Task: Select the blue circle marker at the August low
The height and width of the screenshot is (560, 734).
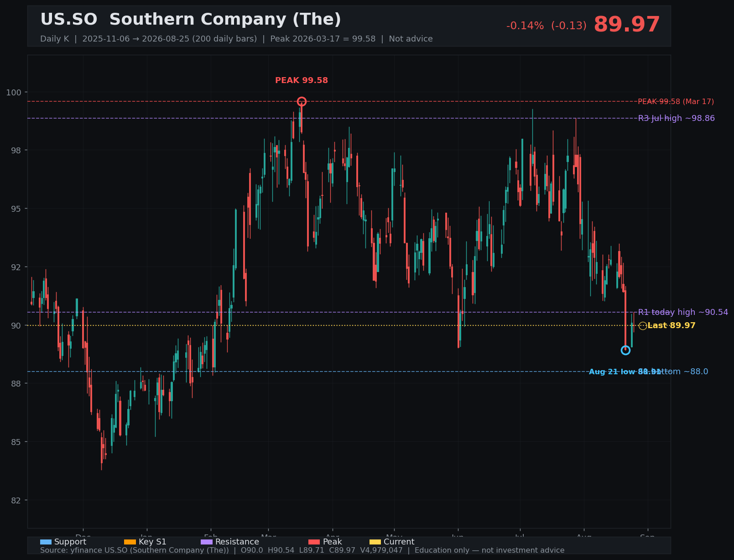Action: tap(625, 350)
